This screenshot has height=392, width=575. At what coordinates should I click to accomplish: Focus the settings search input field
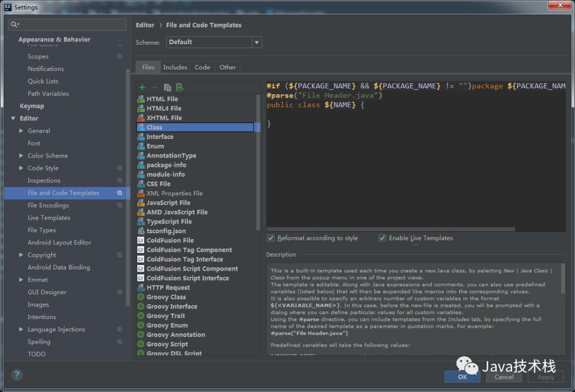pyautogui.click(x=67, y=24)
